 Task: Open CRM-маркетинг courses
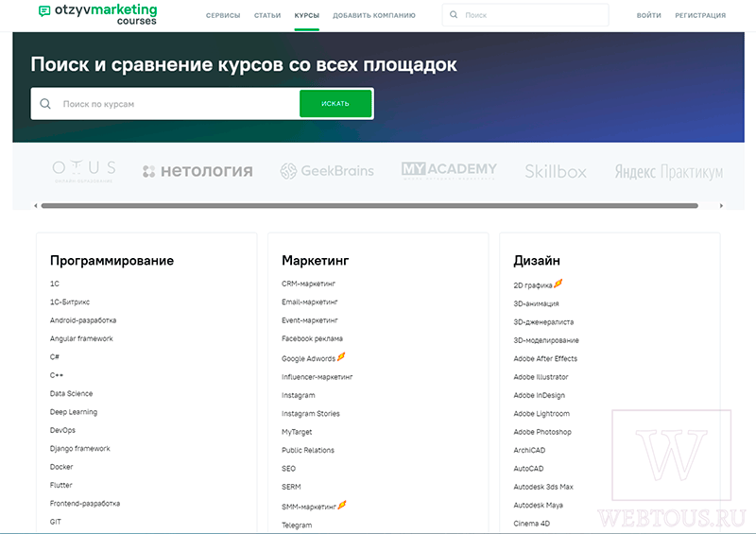click(x=309, y=284)
